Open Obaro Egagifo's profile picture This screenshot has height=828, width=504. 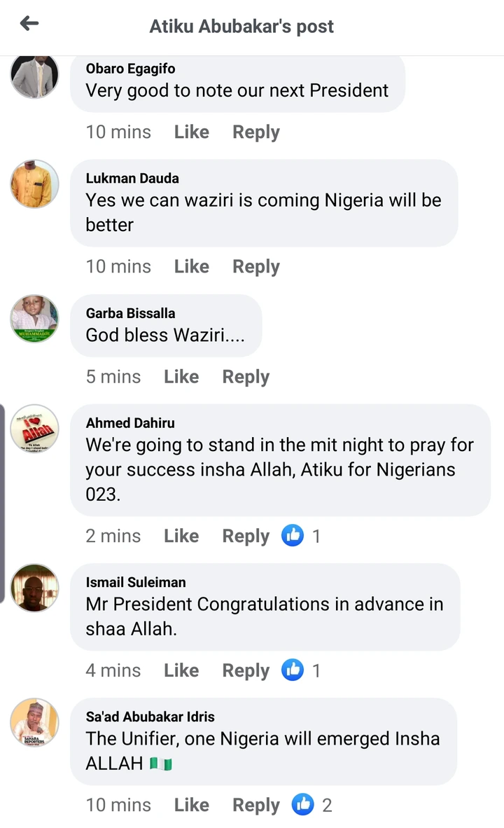35,74
